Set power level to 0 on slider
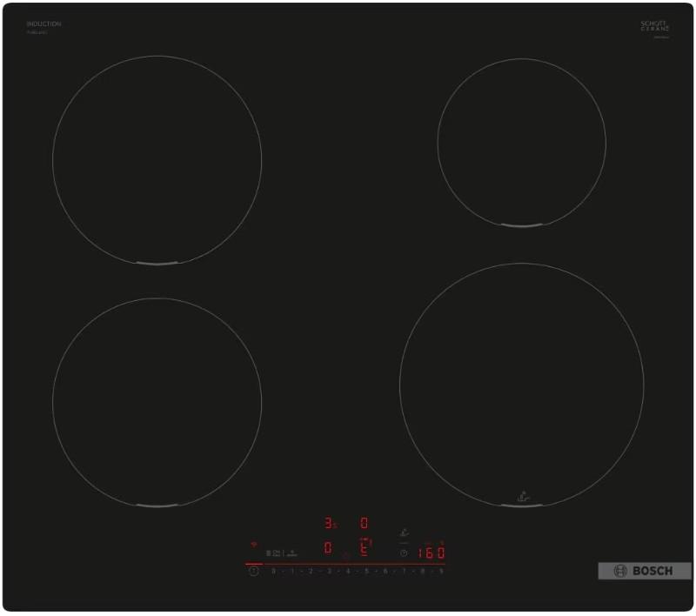This screenshot has width=696, height=616. point(274,572)
